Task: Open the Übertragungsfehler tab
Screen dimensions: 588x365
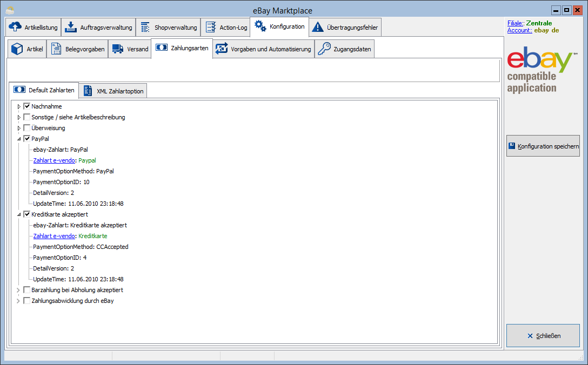Action: (345, 27)
